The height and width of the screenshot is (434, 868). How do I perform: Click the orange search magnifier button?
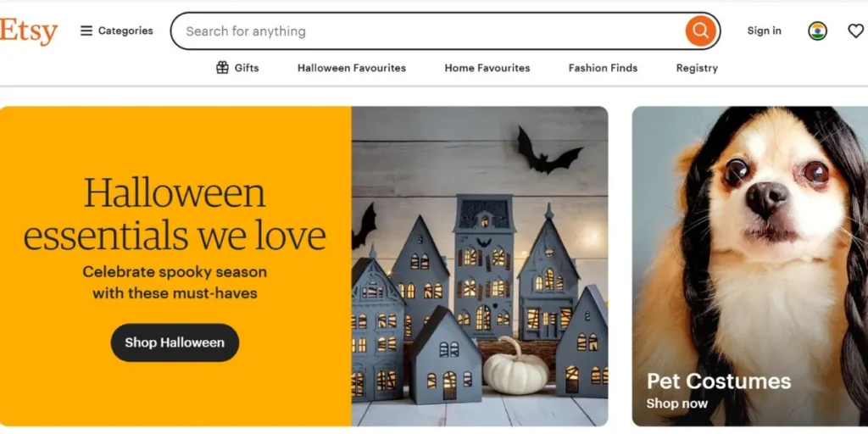coord(700,31)
